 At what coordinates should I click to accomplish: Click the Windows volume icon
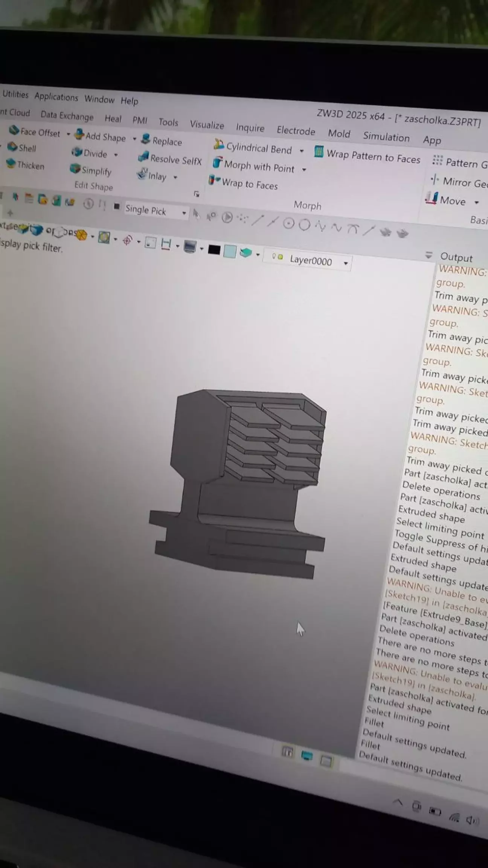[471, 820]
